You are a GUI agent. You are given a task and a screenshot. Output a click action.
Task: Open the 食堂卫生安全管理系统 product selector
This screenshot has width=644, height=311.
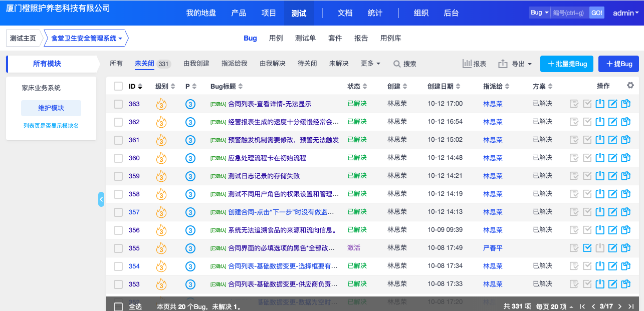tap(86, 38)
